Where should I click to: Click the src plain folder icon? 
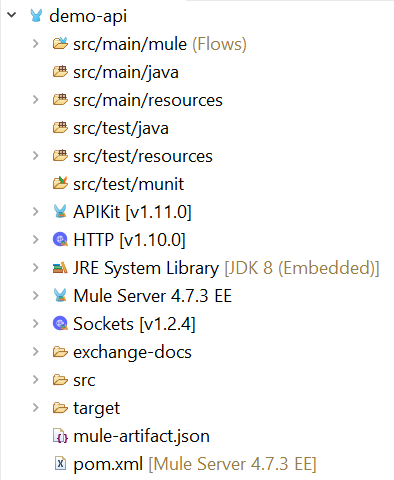click(60, 380)
